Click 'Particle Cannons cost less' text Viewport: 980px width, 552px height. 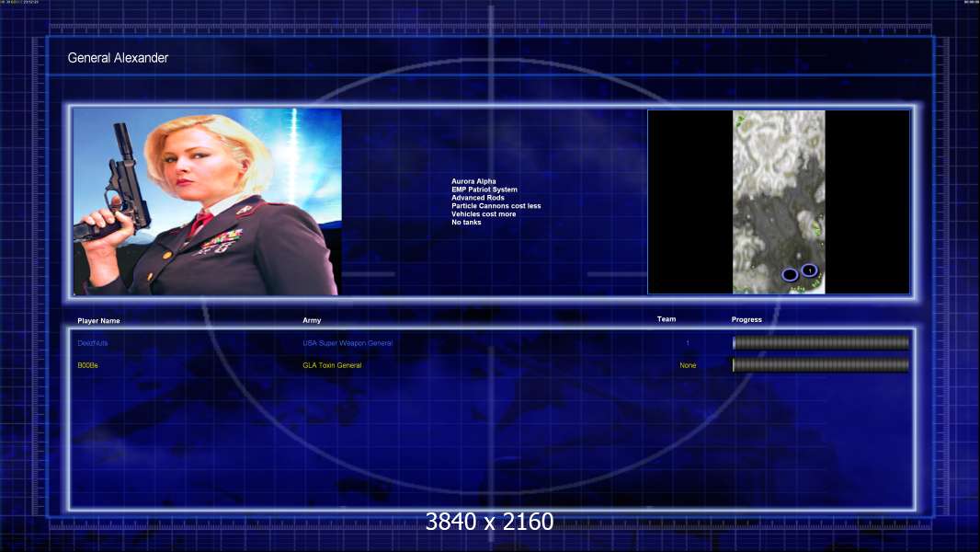click(x=496, y=206)
